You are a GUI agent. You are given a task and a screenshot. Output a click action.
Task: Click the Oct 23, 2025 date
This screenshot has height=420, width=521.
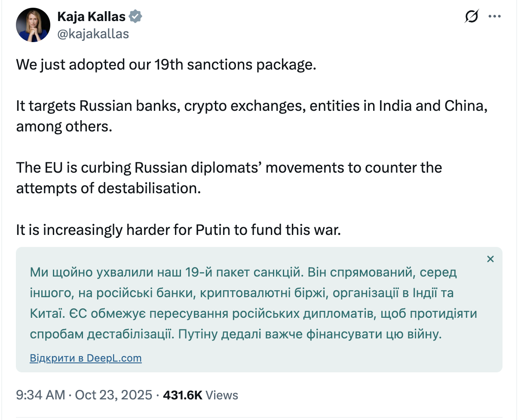coord(113,395)
